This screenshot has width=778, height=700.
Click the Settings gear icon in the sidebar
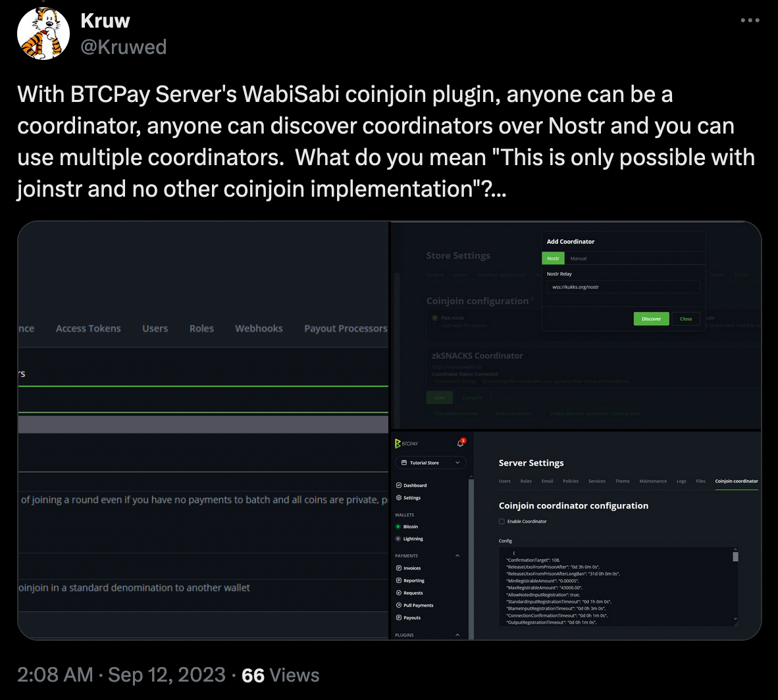398,497
